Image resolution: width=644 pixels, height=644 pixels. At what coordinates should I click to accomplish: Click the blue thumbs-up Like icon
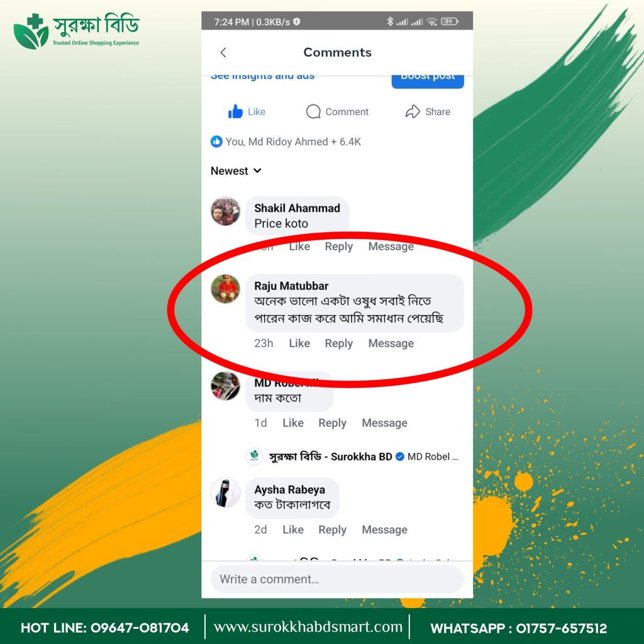point(235,111)
